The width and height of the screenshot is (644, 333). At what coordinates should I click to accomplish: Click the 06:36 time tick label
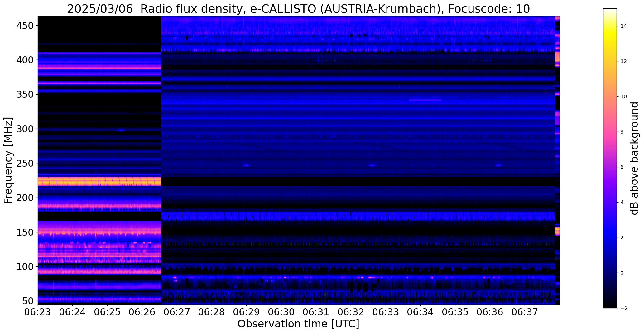tap(490, 312)
